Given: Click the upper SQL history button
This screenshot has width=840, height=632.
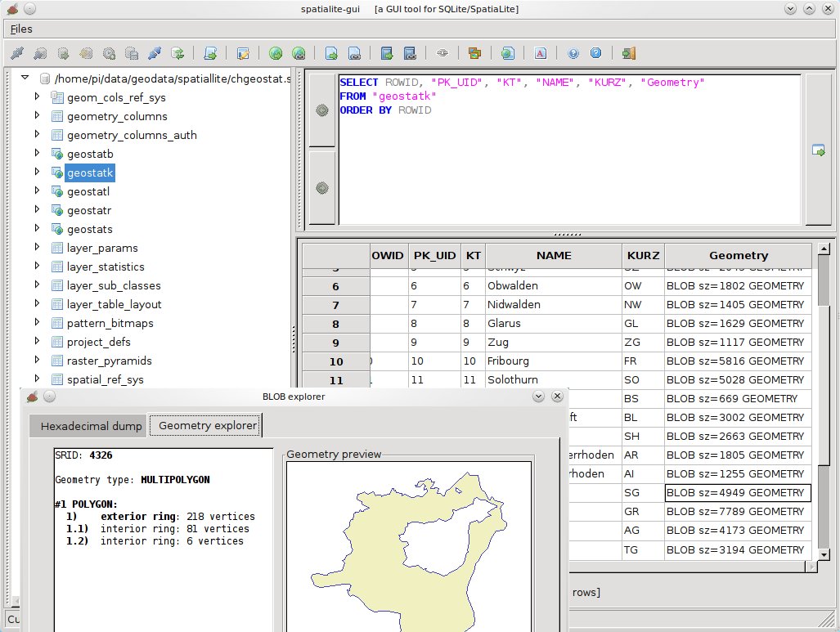Looking at the screenshot, I should [322, 110].
